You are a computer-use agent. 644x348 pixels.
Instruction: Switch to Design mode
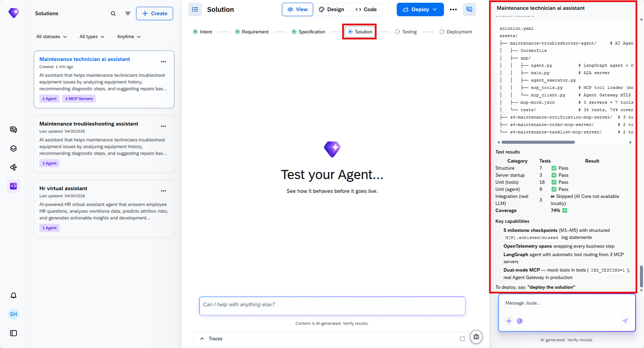(x=331, y=9)
